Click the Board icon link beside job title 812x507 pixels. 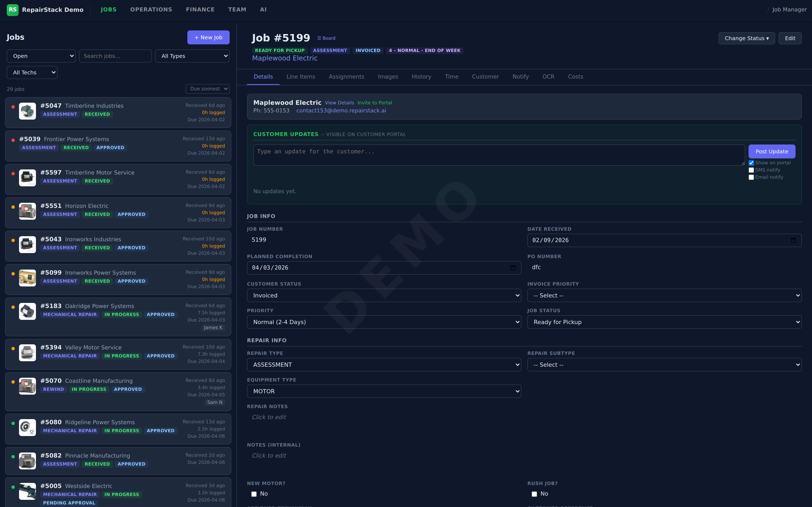pyautogui.click(x=326, y=38)
